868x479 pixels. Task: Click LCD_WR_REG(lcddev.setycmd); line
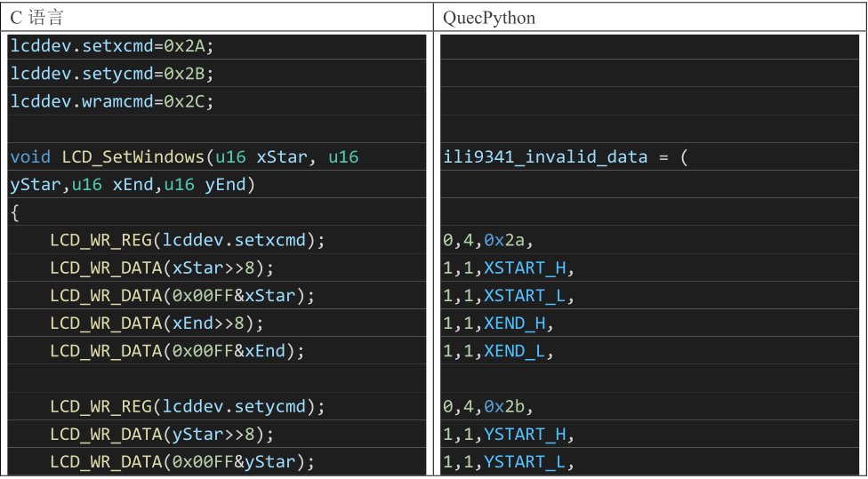coord(187,406)
